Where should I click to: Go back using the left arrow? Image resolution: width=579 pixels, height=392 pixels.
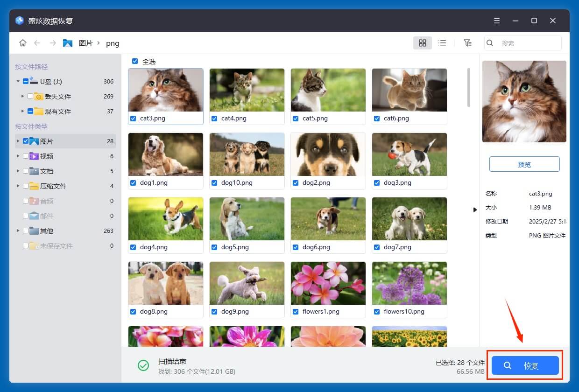[37, 43]
